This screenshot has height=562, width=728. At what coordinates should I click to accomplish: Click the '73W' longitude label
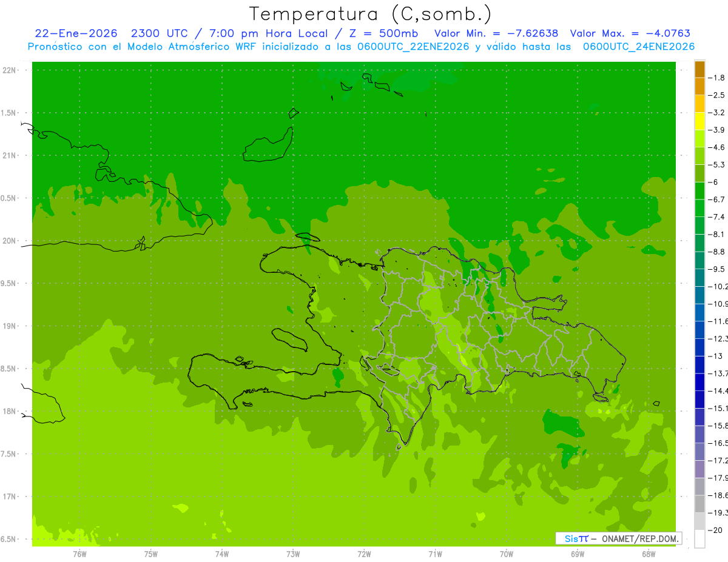coord(293,554)
